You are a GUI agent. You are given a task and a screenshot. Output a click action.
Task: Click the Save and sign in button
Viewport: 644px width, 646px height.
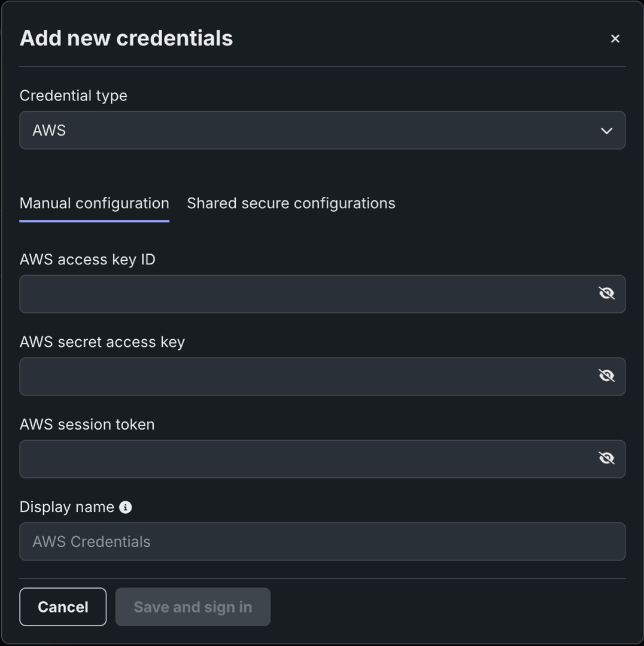click(193, 607)
